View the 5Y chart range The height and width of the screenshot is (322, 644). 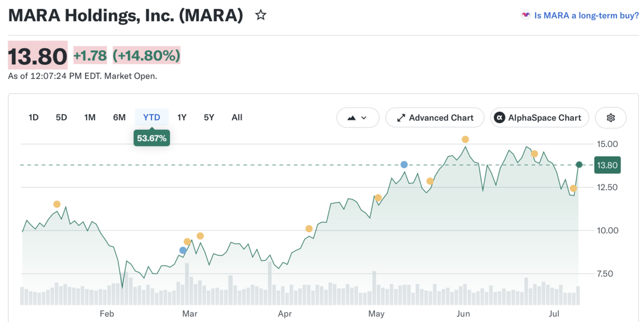209,117
